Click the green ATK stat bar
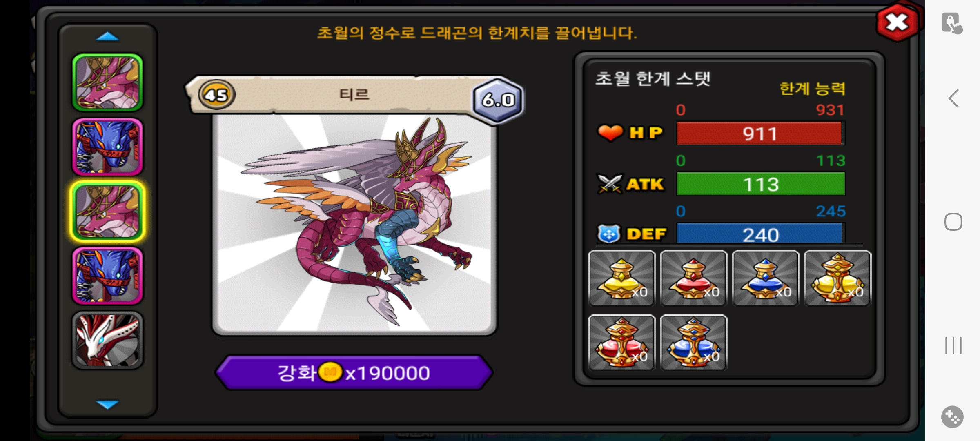 760,184
